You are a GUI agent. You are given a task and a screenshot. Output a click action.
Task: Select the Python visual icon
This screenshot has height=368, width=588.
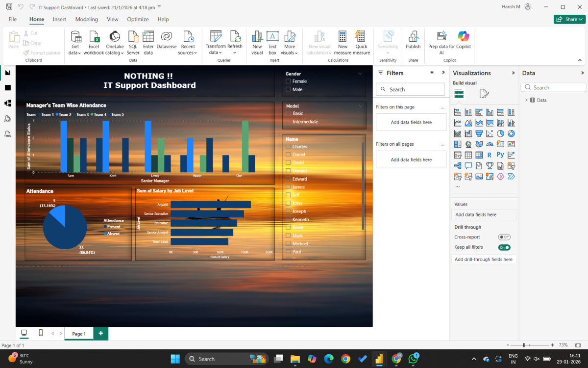coord(500,155)
